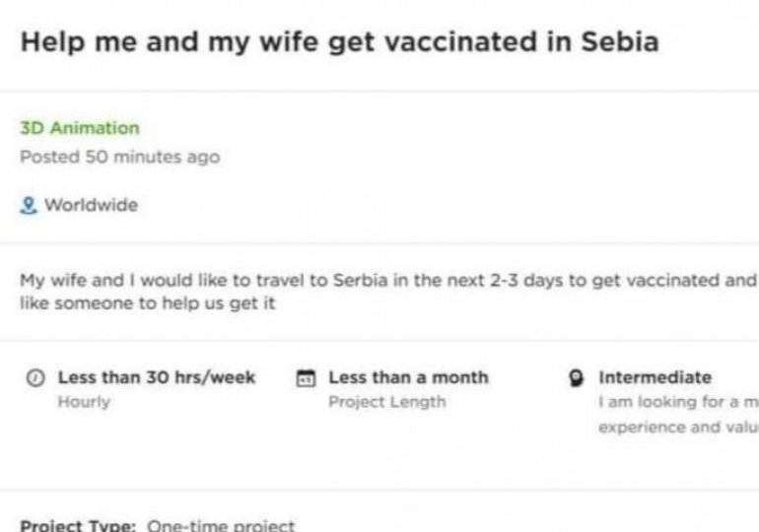This screenshot has height=532, width=759.
Task: Click the job title about getting vaccinated
Action: coord(339,44)
